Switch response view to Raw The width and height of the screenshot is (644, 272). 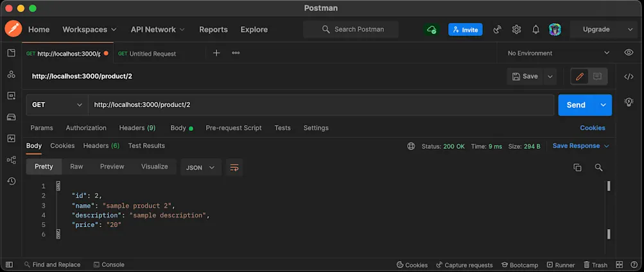click(x=76, y=167)
